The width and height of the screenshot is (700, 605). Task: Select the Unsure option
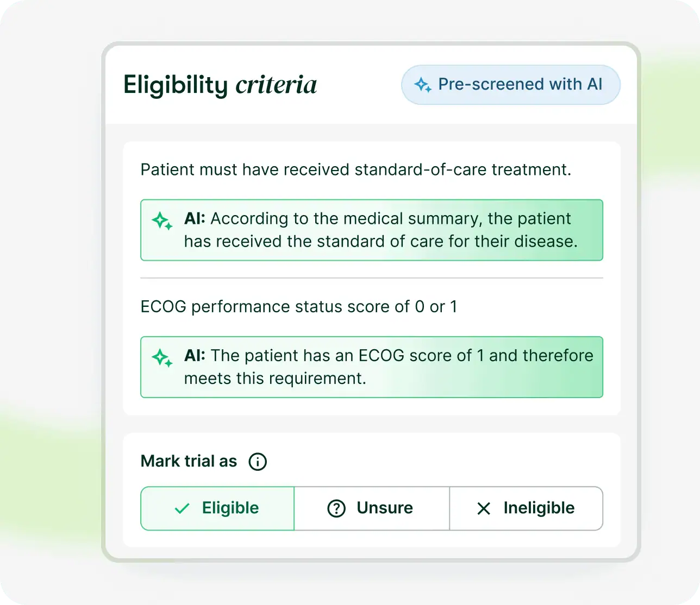point(372,508)
